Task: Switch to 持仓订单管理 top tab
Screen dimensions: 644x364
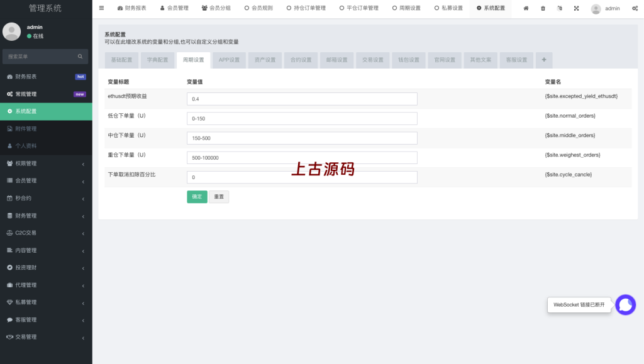Action: coord(306,8)
